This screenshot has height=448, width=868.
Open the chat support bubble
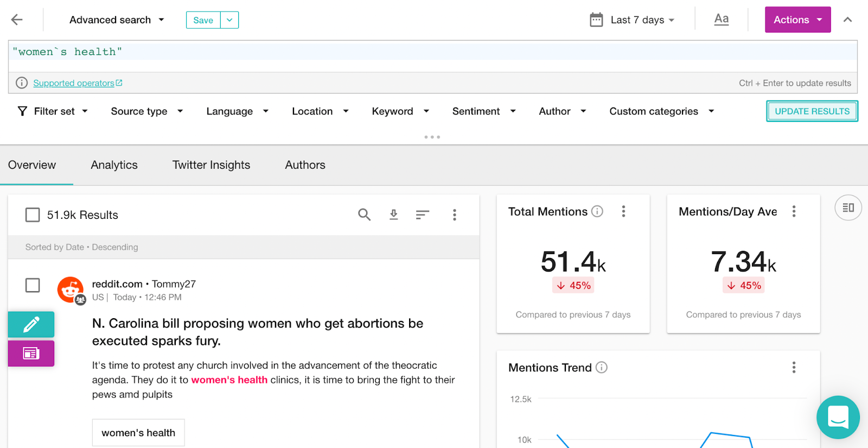[x=838, y=417]
